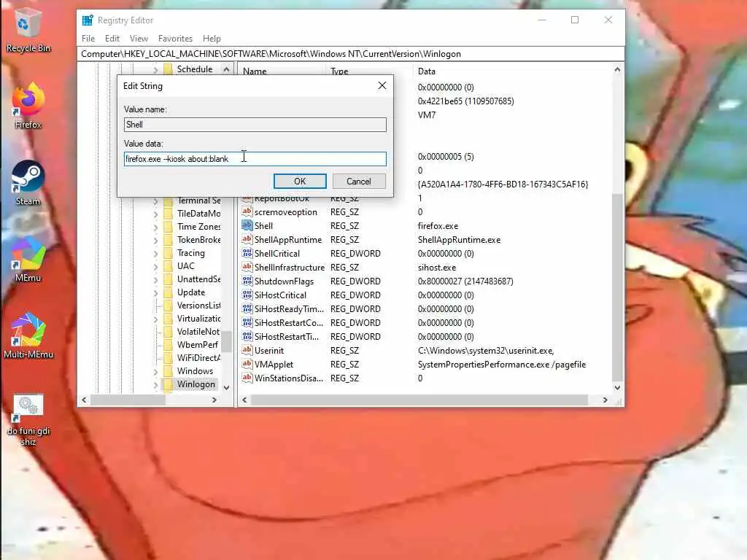Image resolution: width=747 pixels, height=560 pixels.
Task: Expand the Time Zones tree key
Action: [x=155, y=227]
